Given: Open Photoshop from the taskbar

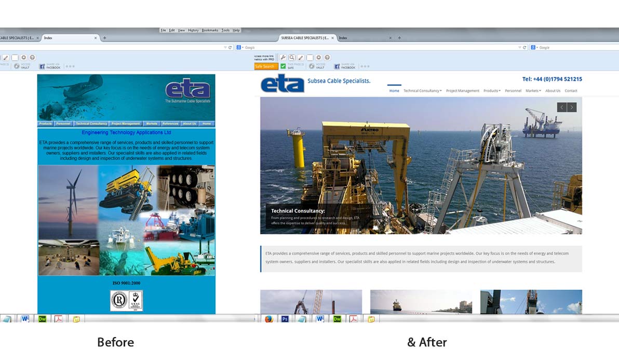Looking at the screenshot, I should [285, 319].
